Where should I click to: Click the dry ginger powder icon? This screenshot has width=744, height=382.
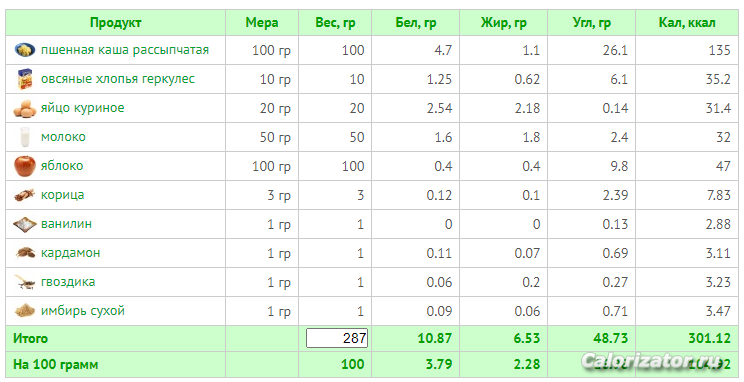point(25,311)
